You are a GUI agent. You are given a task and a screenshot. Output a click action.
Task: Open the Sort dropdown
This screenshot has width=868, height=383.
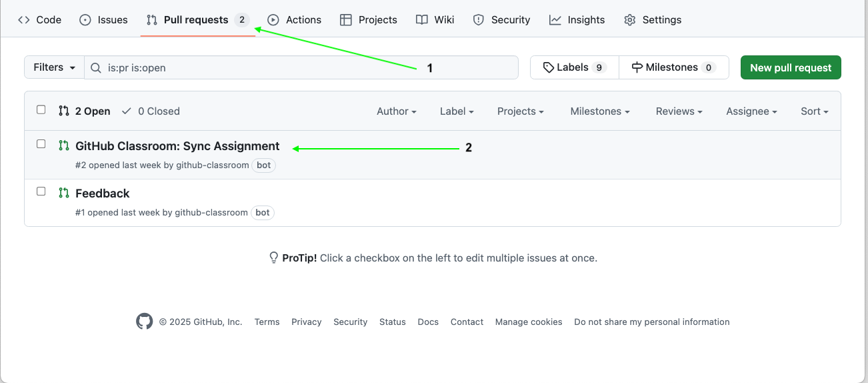click(815, 111)
